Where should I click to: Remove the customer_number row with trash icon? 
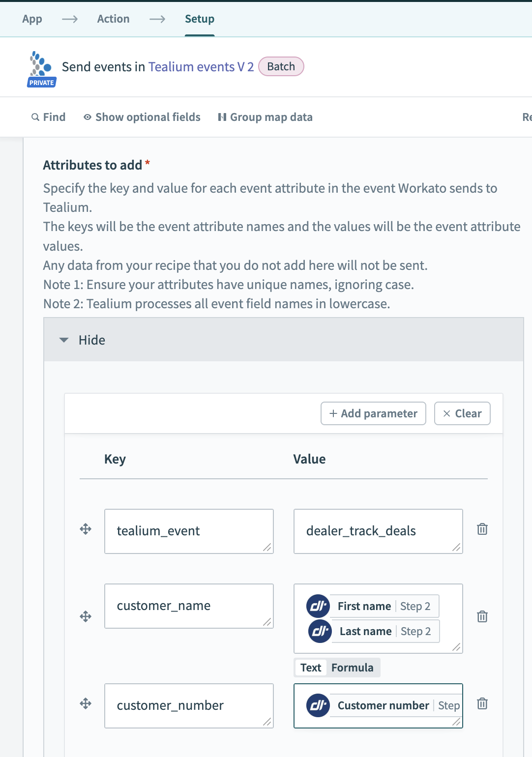tap(482, 703)
